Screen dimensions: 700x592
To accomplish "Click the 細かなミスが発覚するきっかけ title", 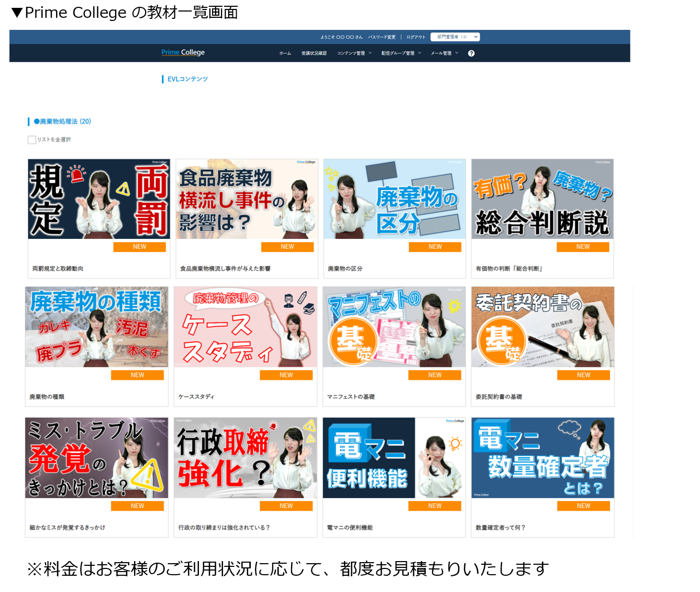I will coord(68,528).
